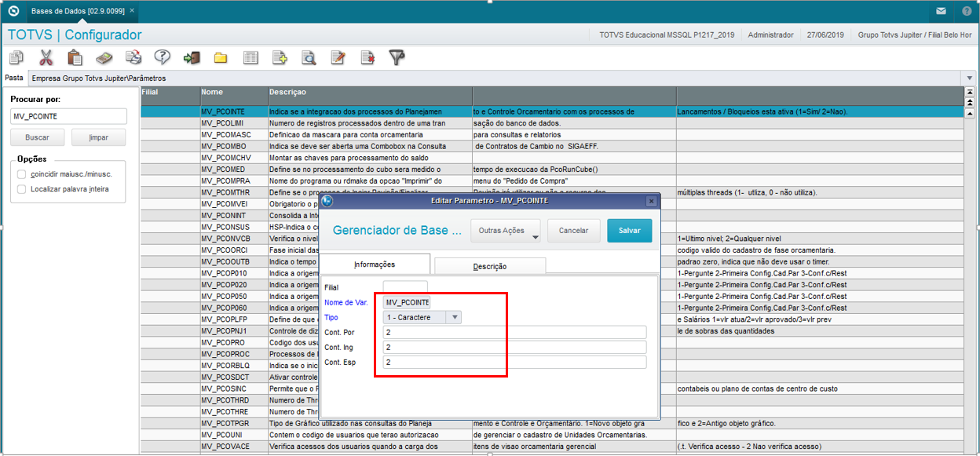Click the TOTVS logo icon in the title bar
Image resolution: width=980 pixels, height=456 pixels.
click(x=13, y=12)
